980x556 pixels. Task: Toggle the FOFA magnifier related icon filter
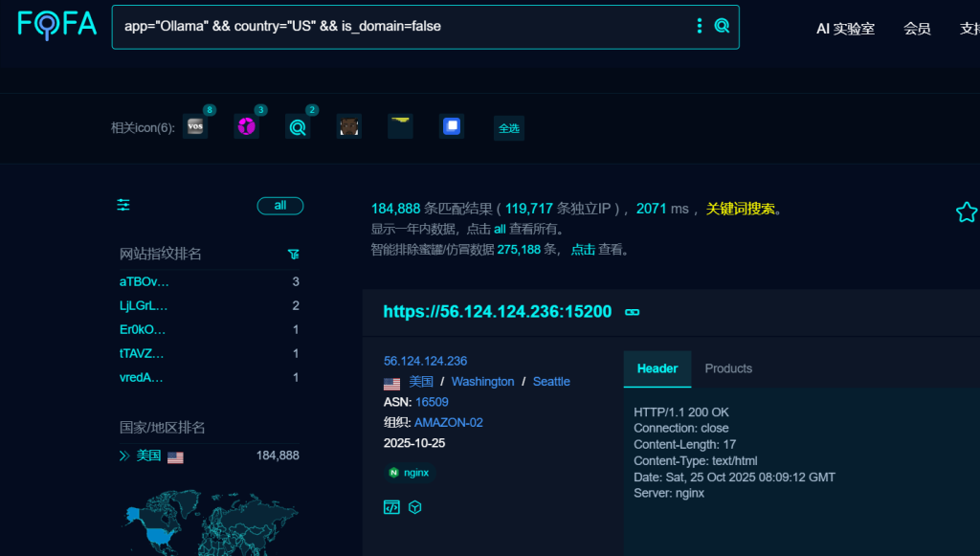[298, 125]
